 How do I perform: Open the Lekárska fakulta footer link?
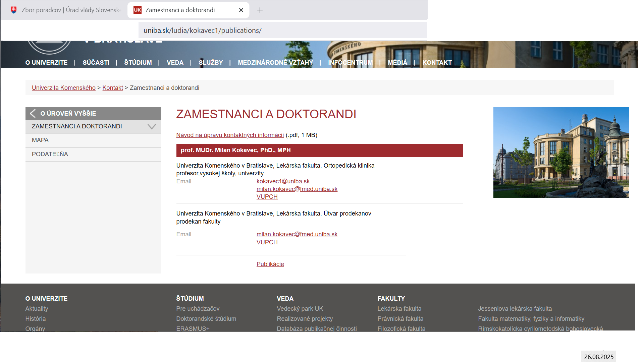pyautogui.click(x=399, y=309)
